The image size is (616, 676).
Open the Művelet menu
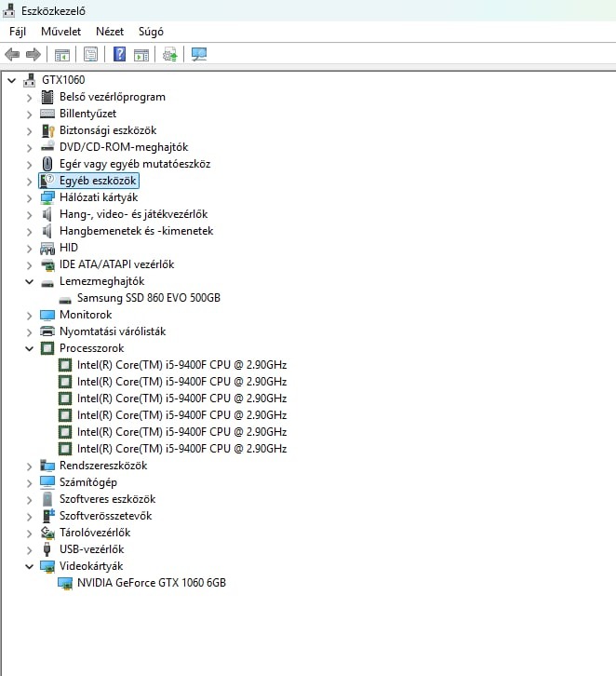pos(60,32)
